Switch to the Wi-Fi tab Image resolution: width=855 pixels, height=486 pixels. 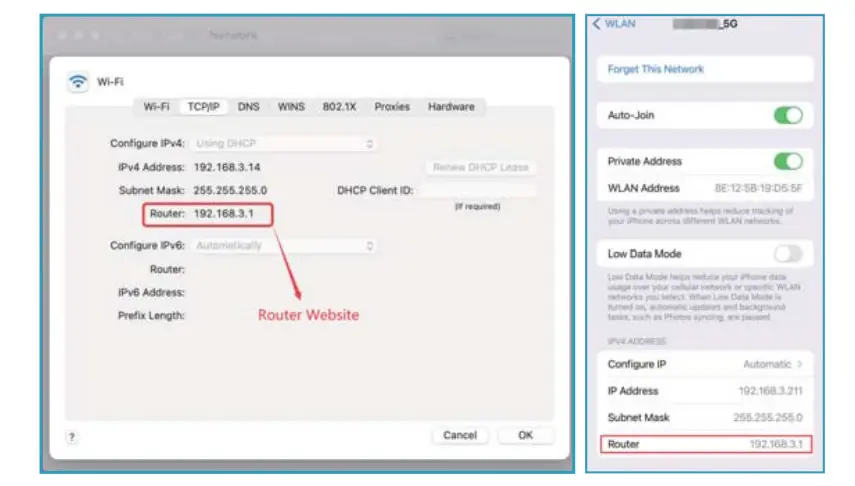pos(156,107)
